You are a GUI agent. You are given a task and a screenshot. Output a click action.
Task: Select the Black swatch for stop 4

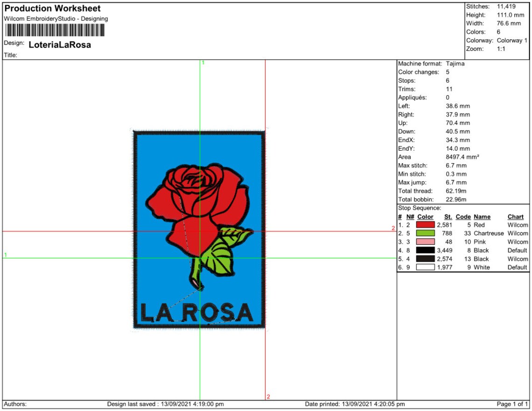coord(427,251)
